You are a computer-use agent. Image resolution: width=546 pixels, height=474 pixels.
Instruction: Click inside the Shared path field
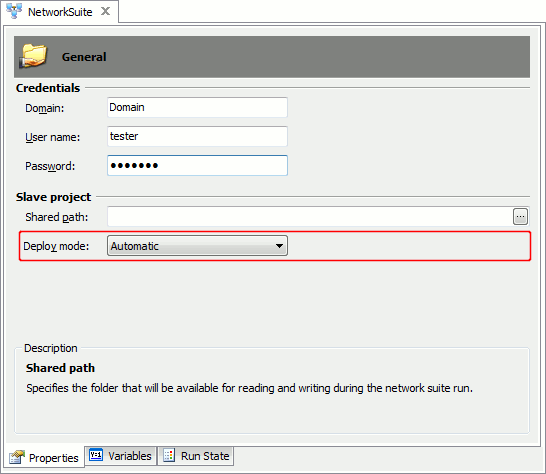point(310,217)
